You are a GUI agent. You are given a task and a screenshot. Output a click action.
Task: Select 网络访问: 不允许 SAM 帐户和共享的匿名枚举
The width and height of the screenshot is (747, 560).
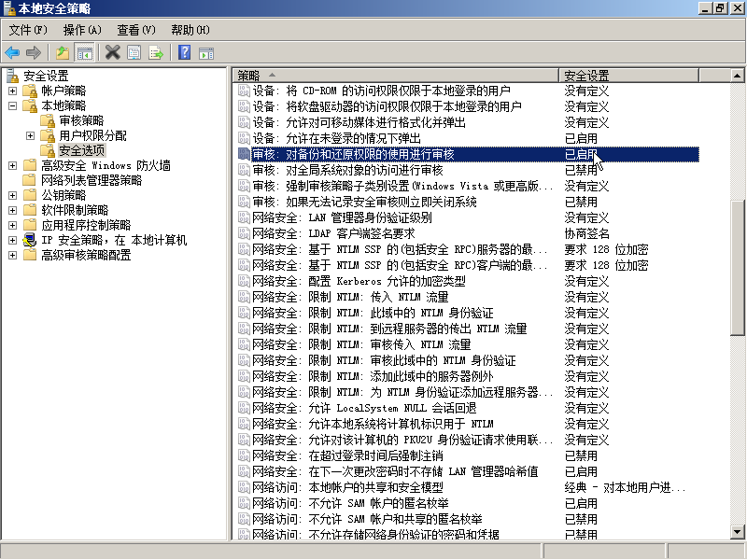click(x=367, y=519)
